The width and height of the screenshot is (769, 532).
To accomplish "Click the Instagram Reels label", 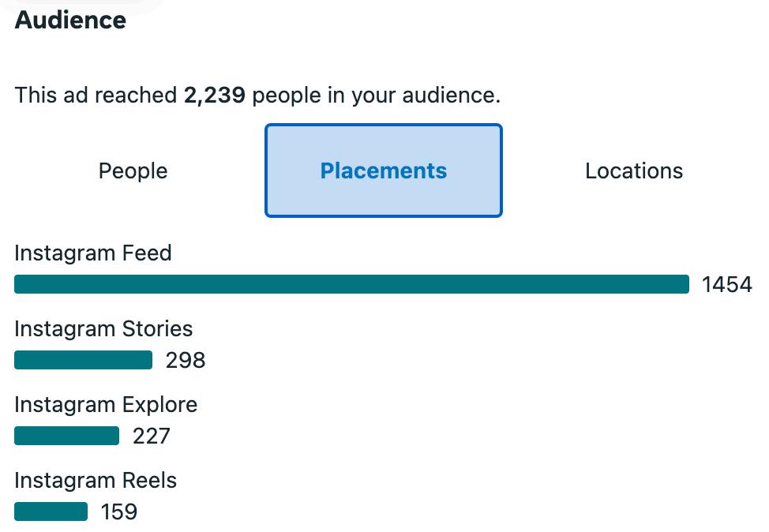I will [96, 481].
